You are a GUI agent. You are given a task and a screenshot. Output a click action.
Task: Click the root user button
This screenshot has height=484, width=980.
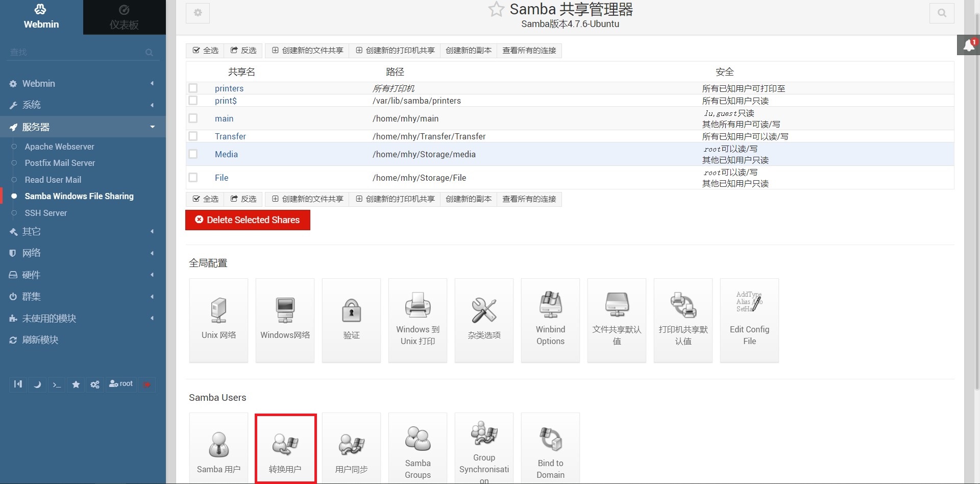121,384
